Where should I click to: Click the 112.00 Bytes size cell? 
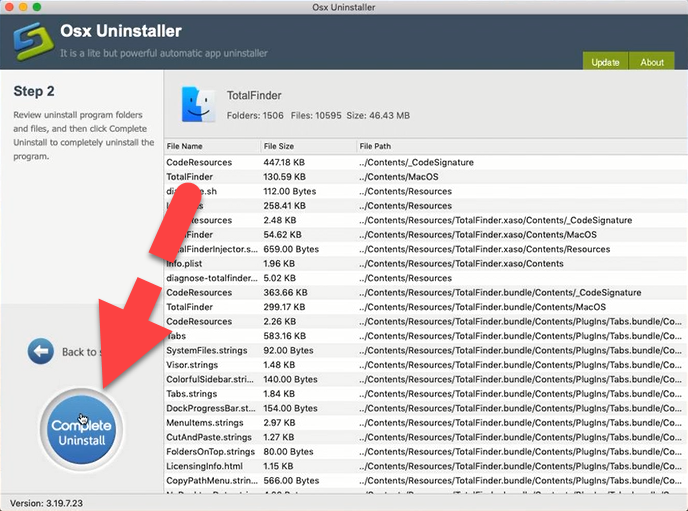click(x=290, y=191)
